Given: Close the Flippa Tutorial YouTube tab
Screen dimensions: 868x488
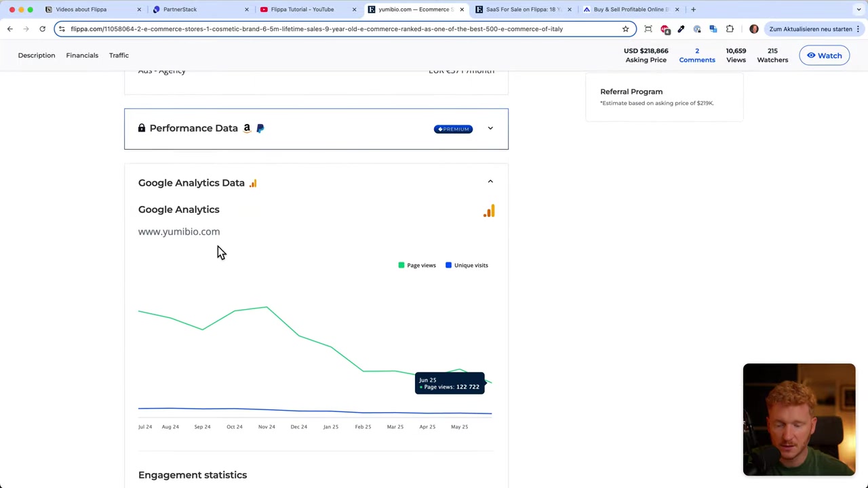Looking at the screenshot, I should [354, 9].
